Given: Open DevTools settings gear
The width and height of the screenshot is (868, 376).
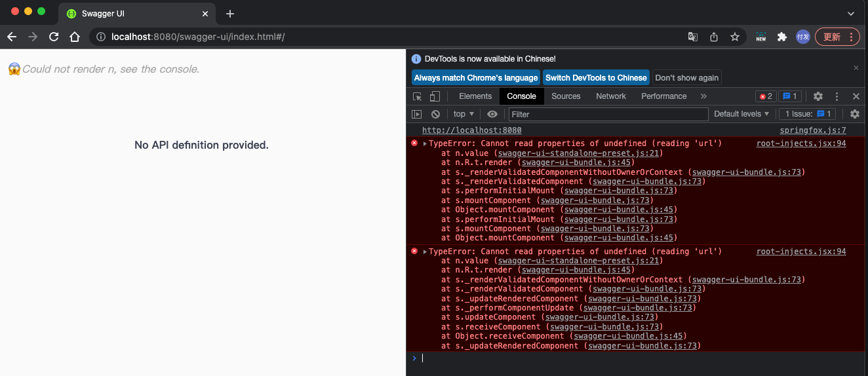Looking at the screenshot, I should point(818,96).
